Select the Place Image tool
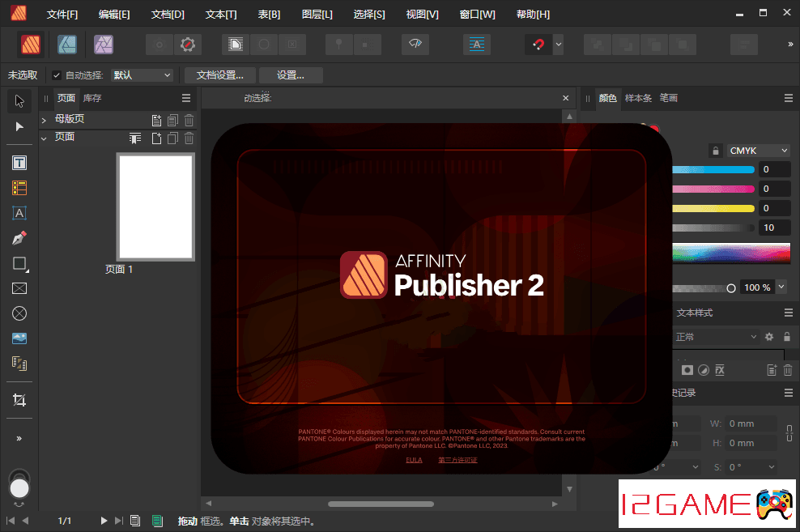The width and height of the screenshot is (800, 532). (19, 338)
